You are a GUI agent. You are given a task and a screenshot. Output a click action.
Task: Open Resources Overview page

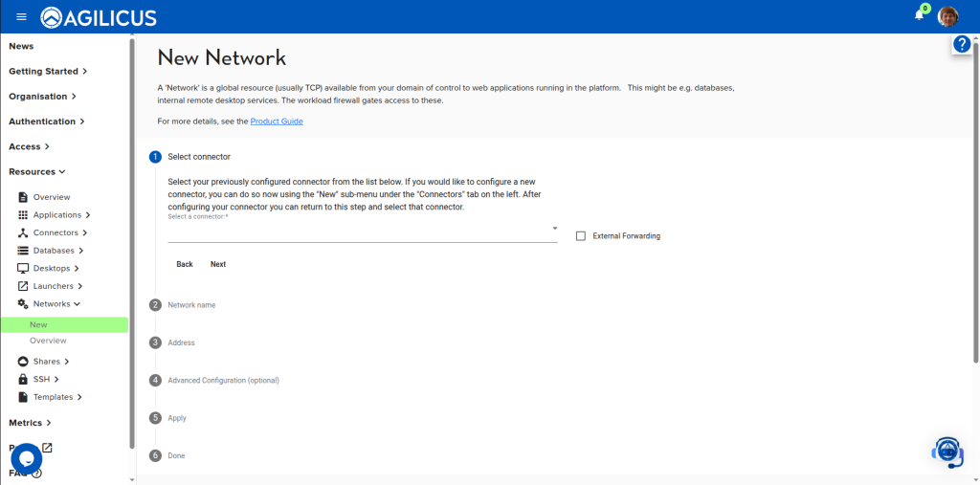(x=52, y=197)
